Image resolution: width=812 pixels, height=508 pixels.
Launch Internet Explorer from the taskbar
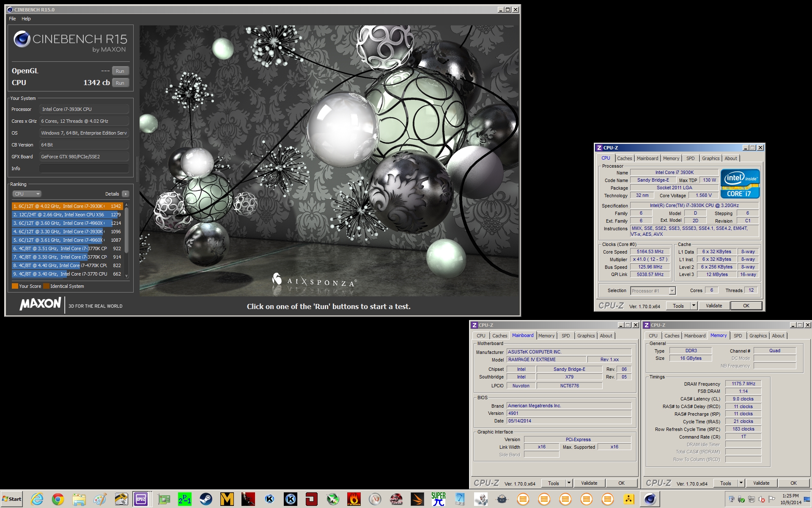pyautogui.click(x=37, y=500)
